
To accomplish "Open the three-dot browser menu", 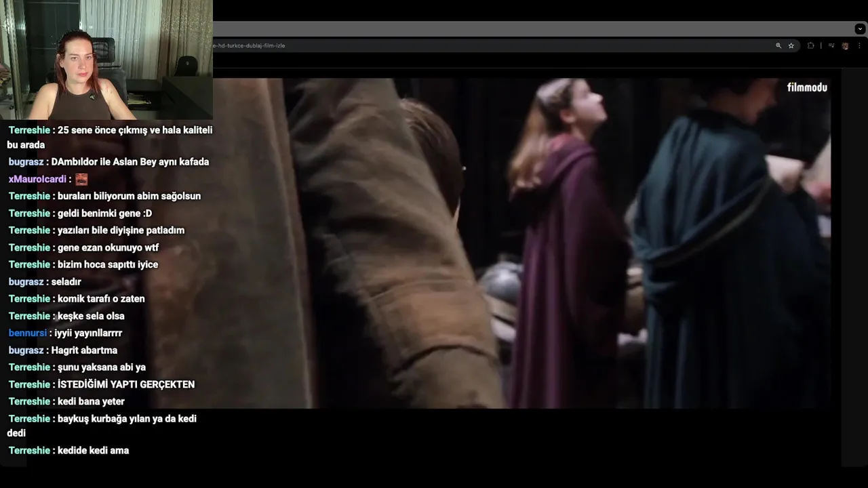I will pyautogui.click(x=859, y=45).
